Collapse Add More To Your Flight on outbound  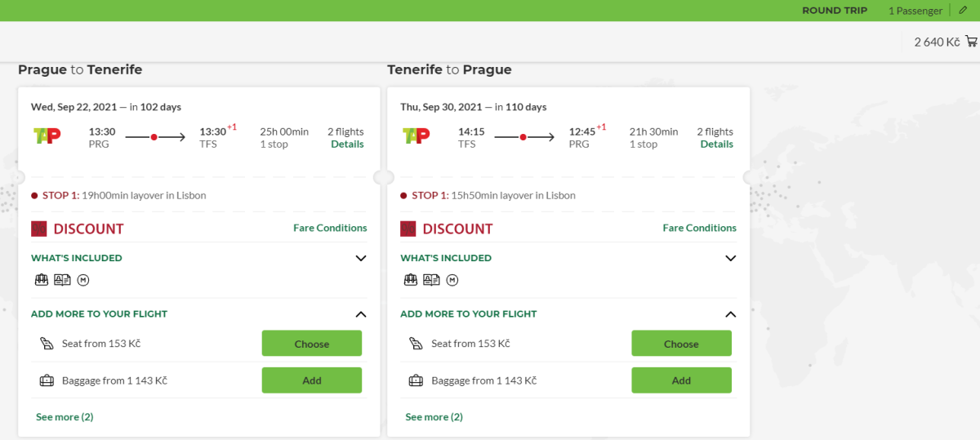pyautogui.click(x=361, y=314)
